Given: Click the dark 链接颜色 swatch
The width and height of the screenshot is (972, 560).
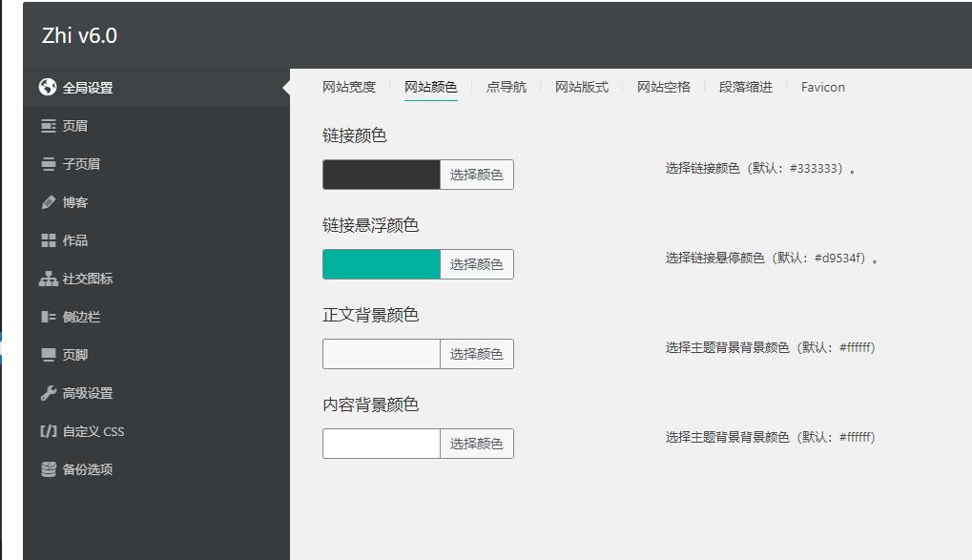Looking at the screenshot, I should click(382, 175).
